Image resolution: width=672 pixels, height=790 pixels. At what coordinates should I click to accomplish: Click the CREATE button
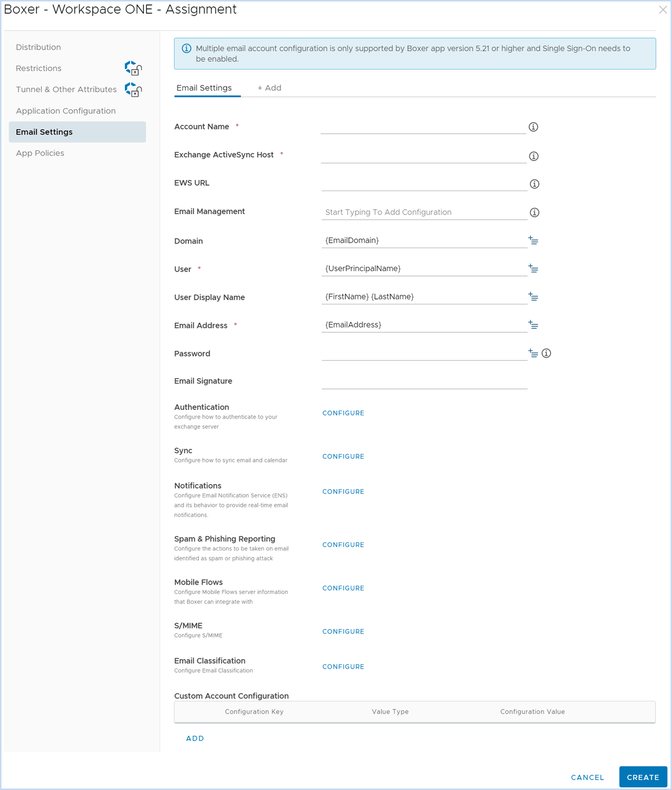(x=643, y=777)
